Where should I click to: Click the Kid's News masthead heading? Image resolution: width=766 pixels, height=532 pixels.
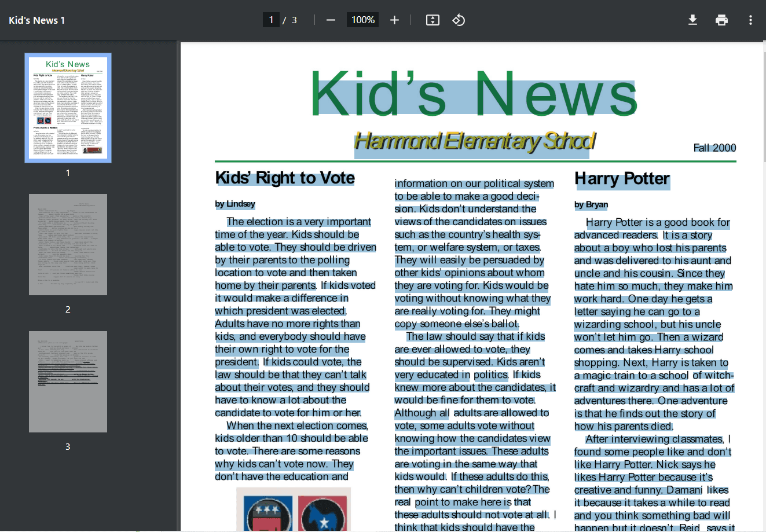(x=474, y=93)
